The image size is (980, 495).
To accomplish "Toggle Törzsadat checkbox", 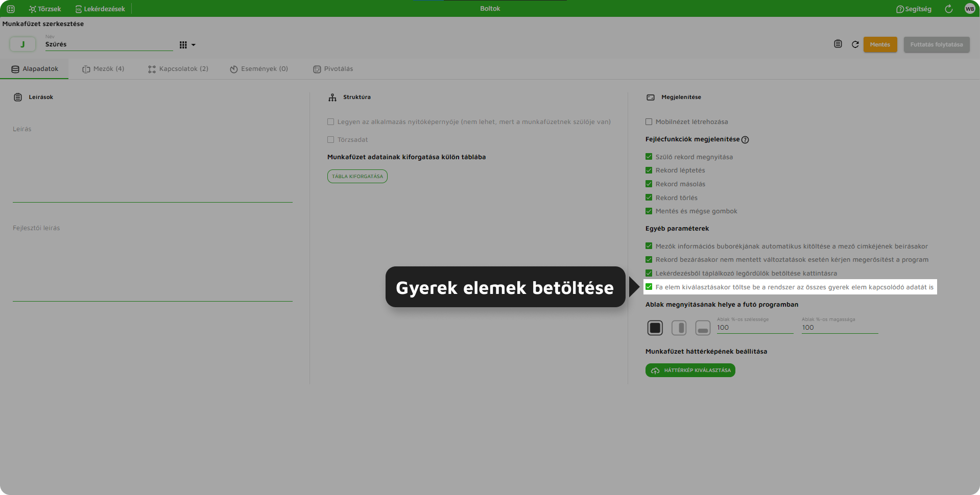I will click(330, 140).
